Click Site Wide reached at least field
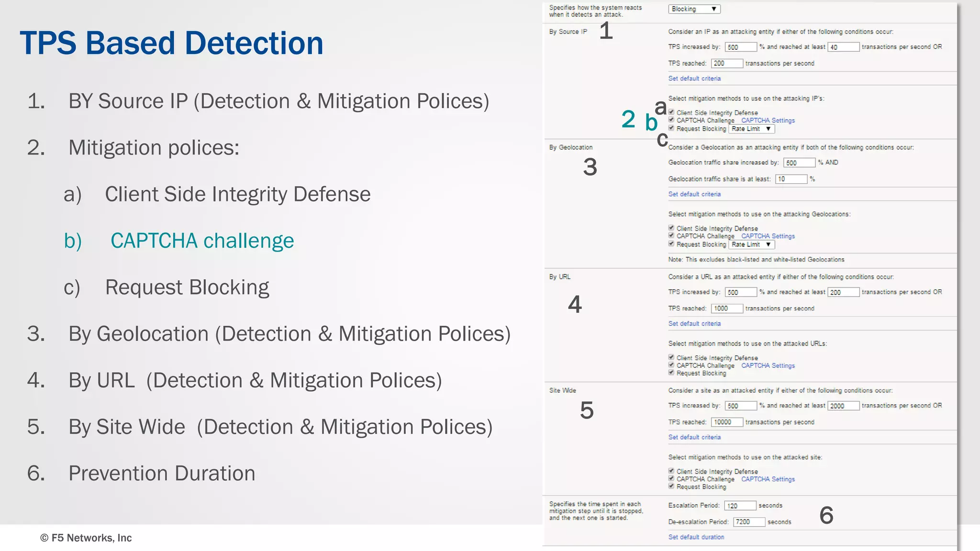Image resolution: width=980 pixels, height=551 pixels. [844, 406]
